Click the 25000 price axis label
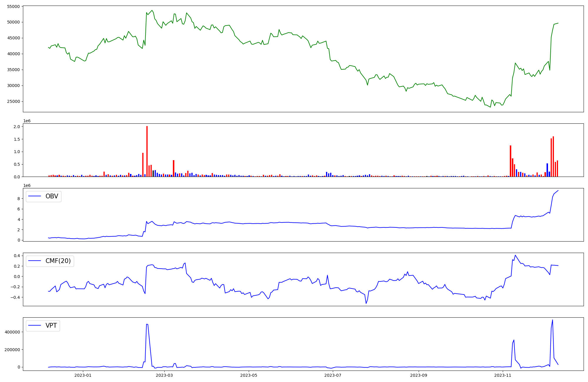Viewport: 588px width, 382px height. 13,102
